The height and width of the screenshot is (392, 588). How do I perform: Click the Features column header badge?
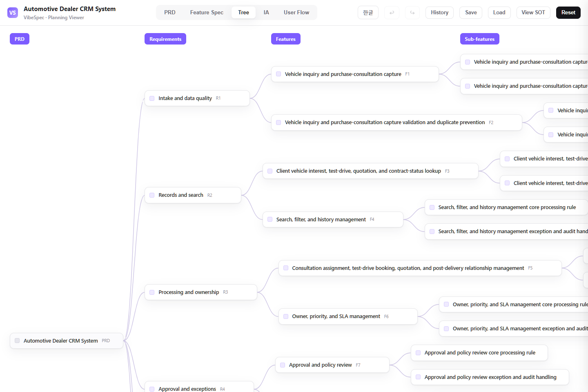(286, 39)
